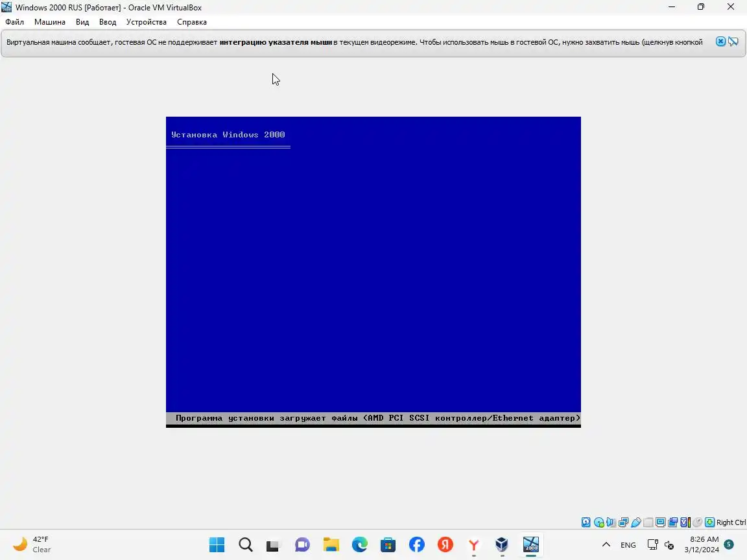Click the optical disc status icon
This screenshot has height=560, width=747.
[x=599, y=522]
